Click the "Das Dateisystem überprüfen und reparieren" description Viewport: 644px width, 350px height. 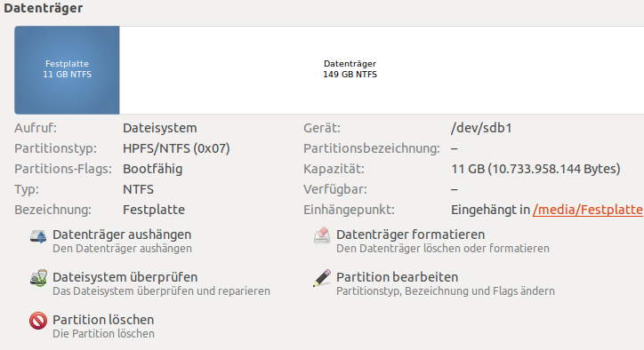(x=161, y=291)
